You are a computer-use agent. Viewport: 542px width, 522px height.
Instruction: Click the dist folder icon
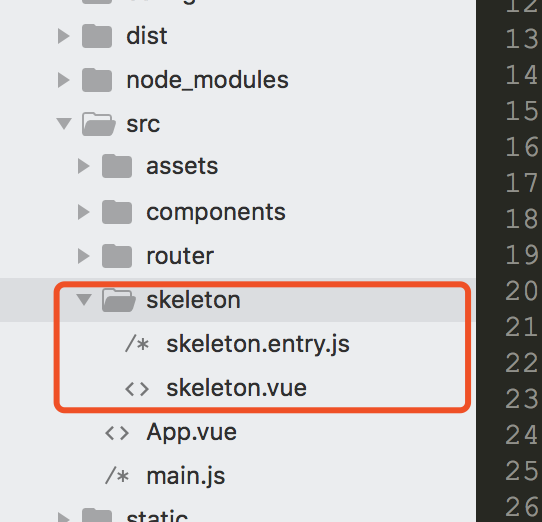(x=97, y=36)
